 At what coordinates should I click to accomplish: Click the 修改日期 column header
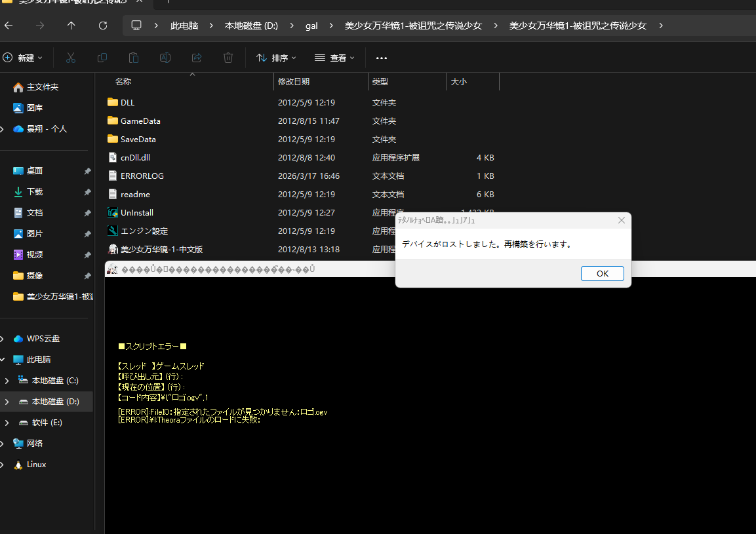tap(294, 82)
